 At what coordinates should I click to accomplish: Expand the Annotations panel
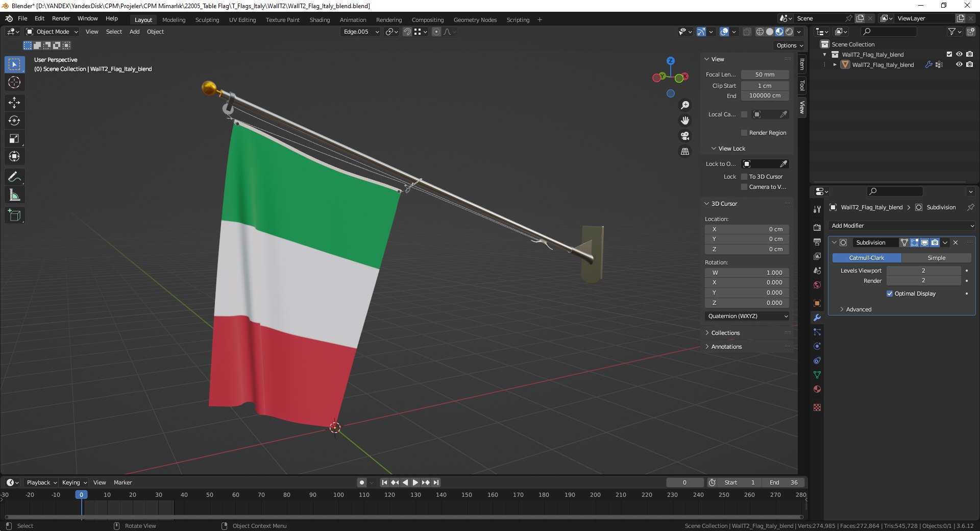pyautogui.click(x=726, y=347)
